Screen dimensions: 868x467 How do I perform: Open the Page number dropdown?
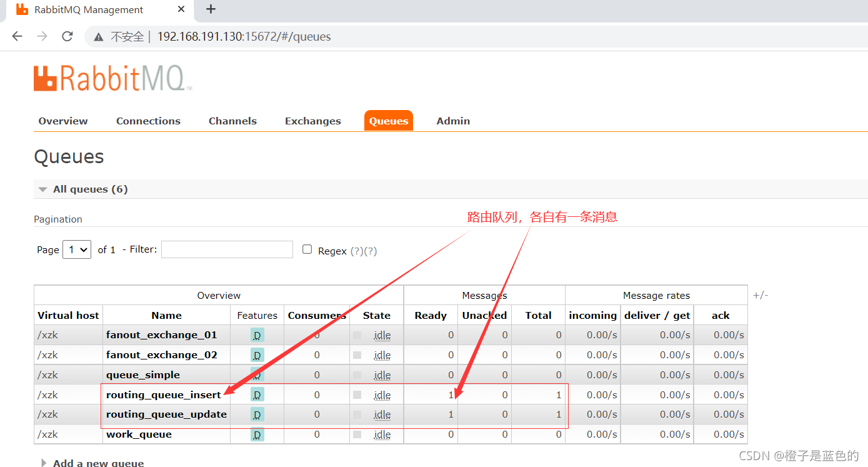click(x=77, y=249)
